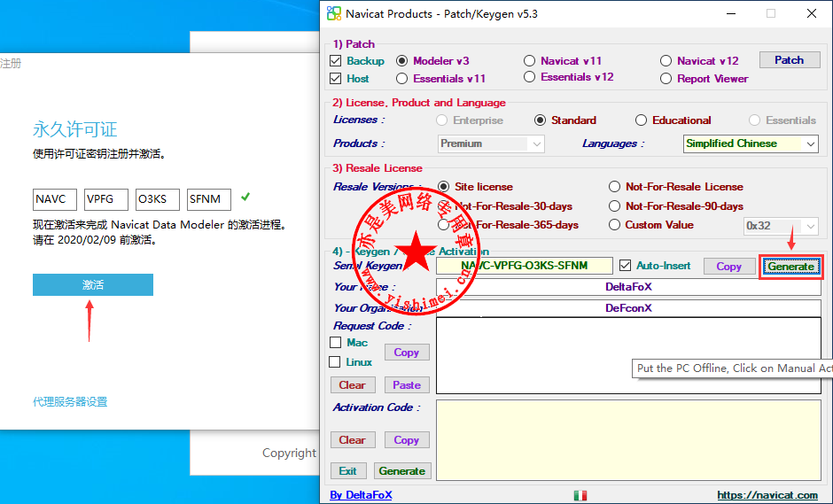Pick the Report Viewer radio option
The height and width of the screenshot is (504, 833).
pyautogui.click(x=666, y=79)
